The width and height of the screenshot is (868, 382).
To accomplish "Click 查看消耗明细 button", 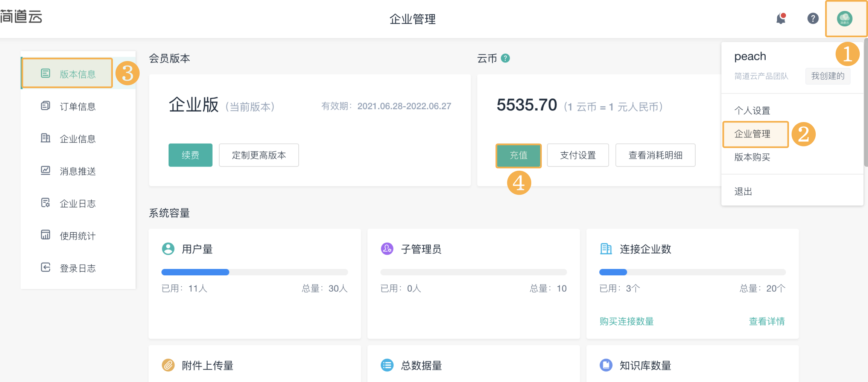I will [655, 155].
